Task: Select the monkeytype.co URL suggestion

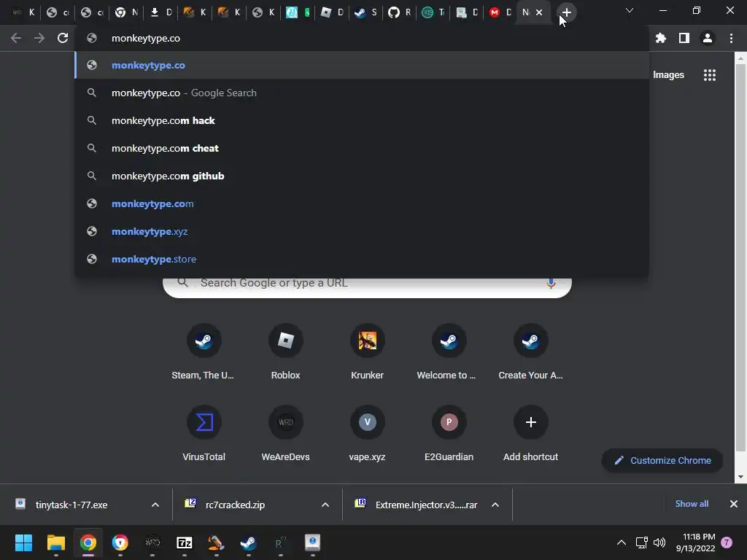Action: click(362, 65)
